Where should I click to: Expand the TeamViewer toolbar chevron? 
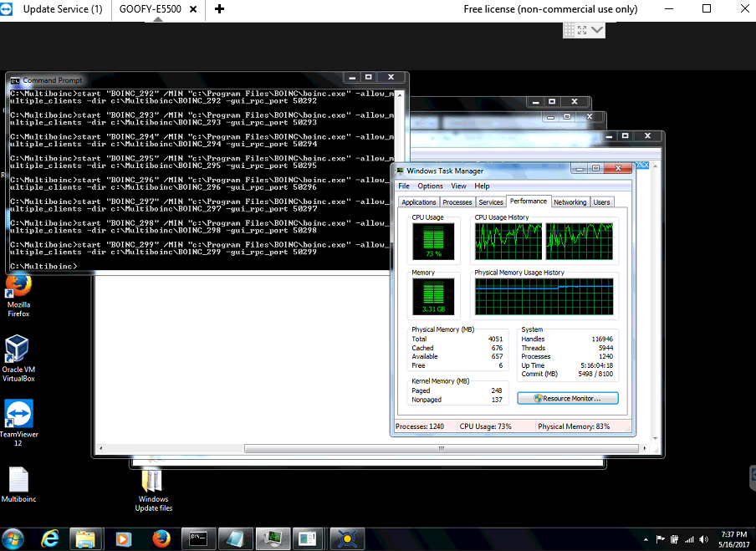pos(597,30)
